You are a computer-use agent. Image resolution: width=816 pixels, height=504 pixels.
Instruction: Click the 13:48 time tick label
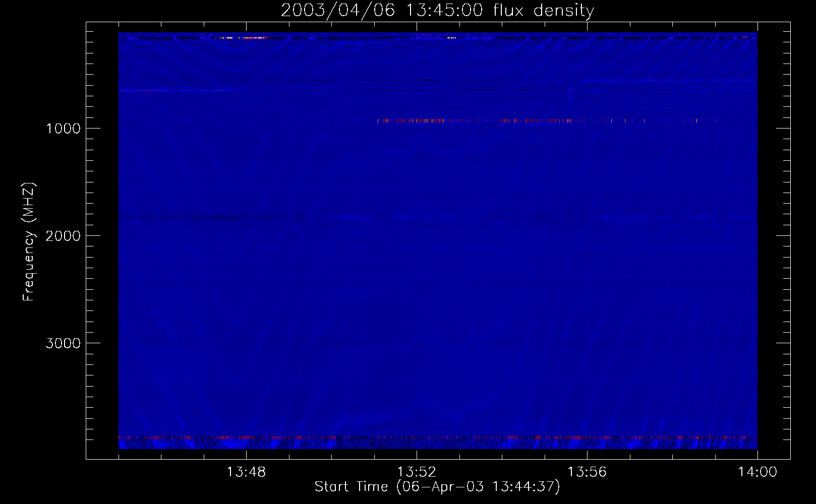[x=246, y=472]
